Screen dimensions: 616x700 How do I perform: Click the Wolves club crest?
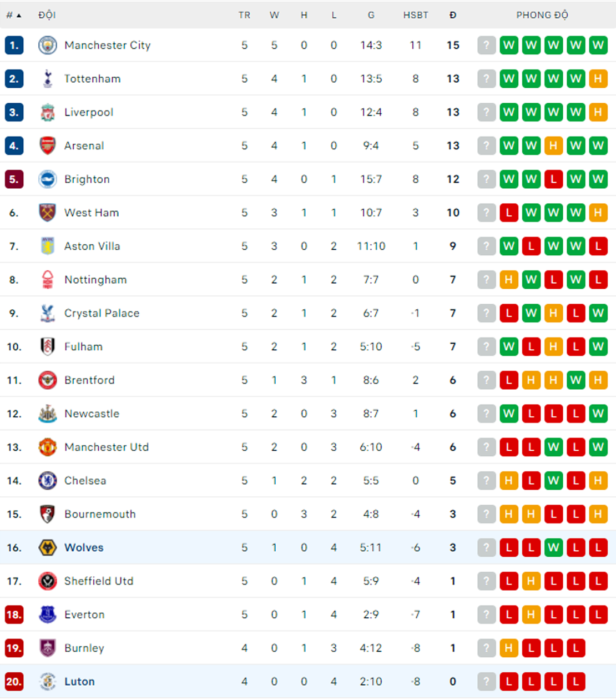[x=48, y=547]
